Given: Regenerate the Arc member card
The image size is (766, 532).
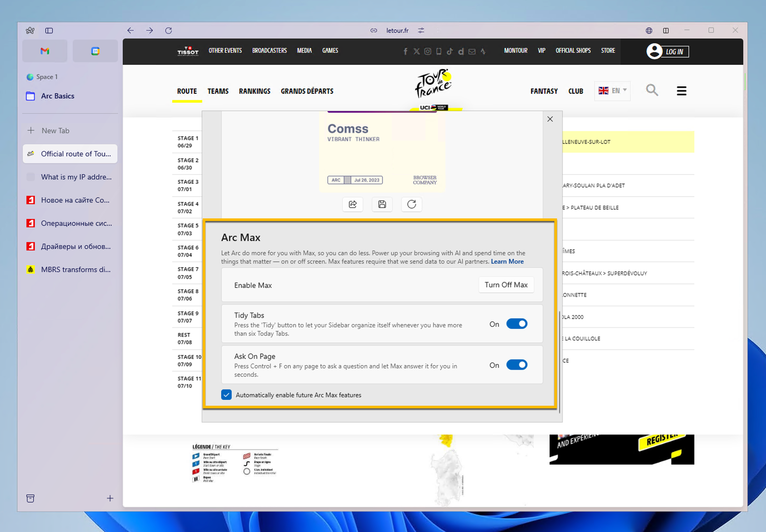Looking at the screenshot, I should point(412,204).
